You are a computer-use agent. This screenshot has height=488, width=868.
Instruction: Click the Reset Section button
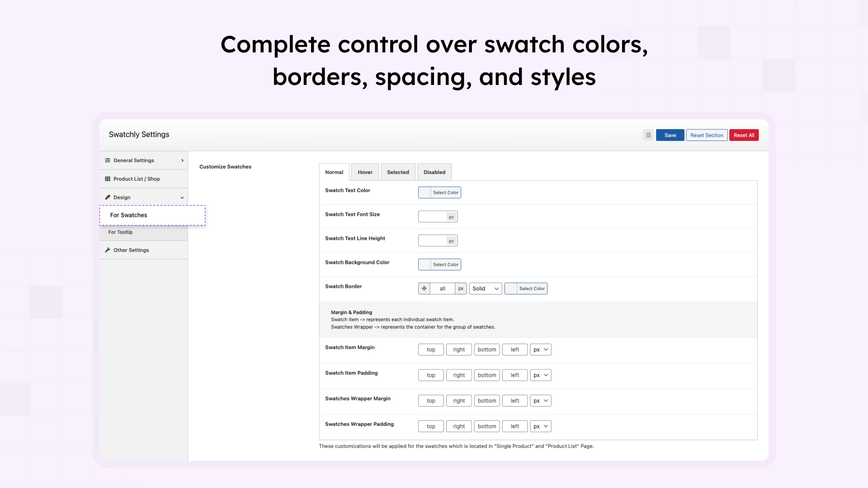click(706, 135)
